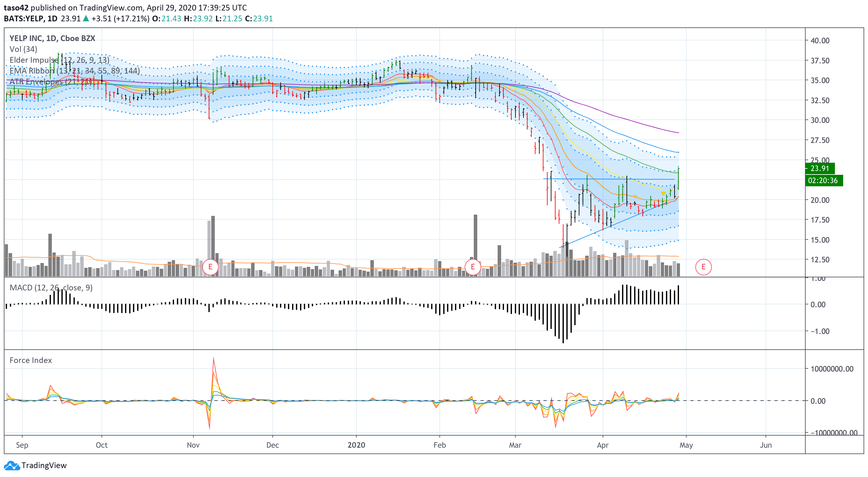Click the February earnings E marker

(x=472, y=267)
